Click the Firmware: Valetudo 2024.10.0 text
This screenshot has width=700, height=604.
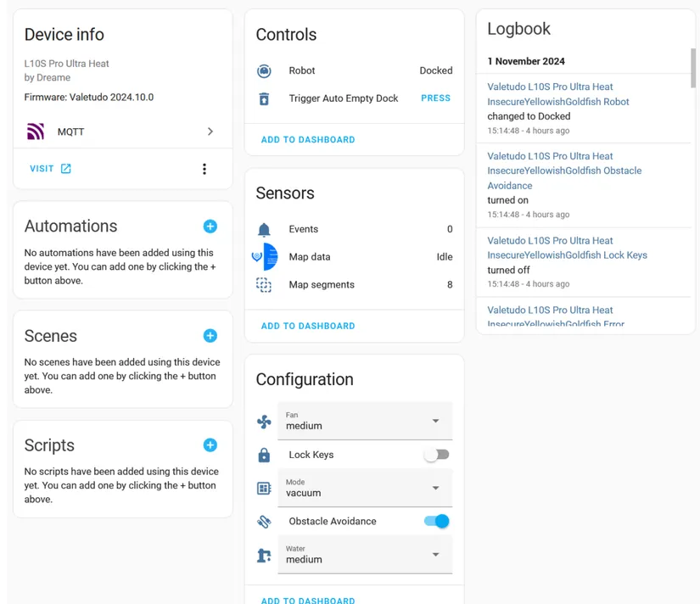pyautogui.click(x=89, y=98)
